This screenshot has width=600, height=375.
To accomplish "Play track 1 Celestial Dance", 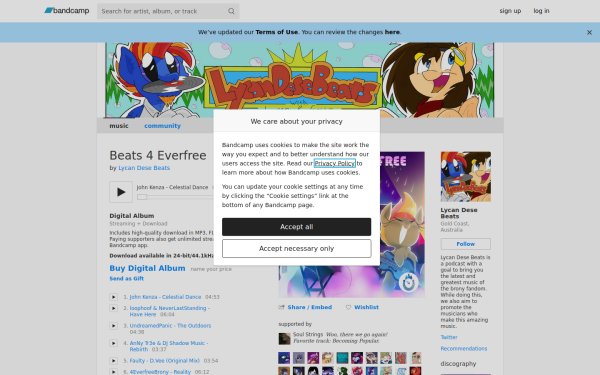I will (x=113, y=297).
